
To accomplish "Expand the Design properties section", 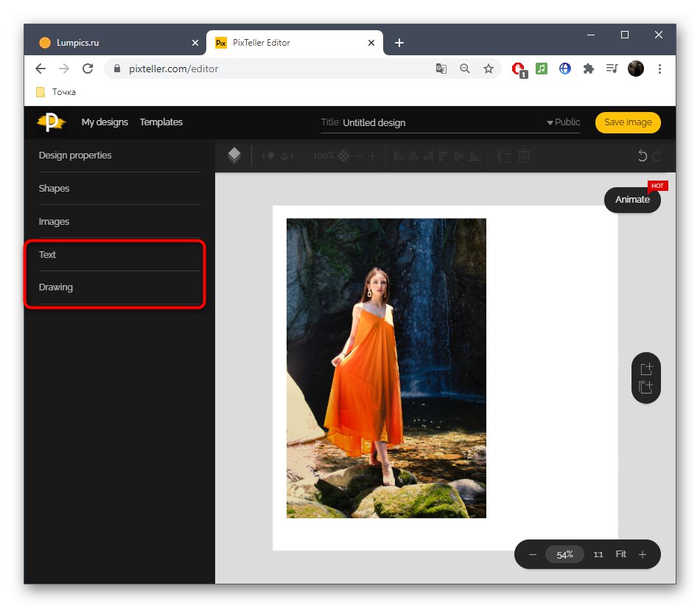I will click(x=74, y=156).
